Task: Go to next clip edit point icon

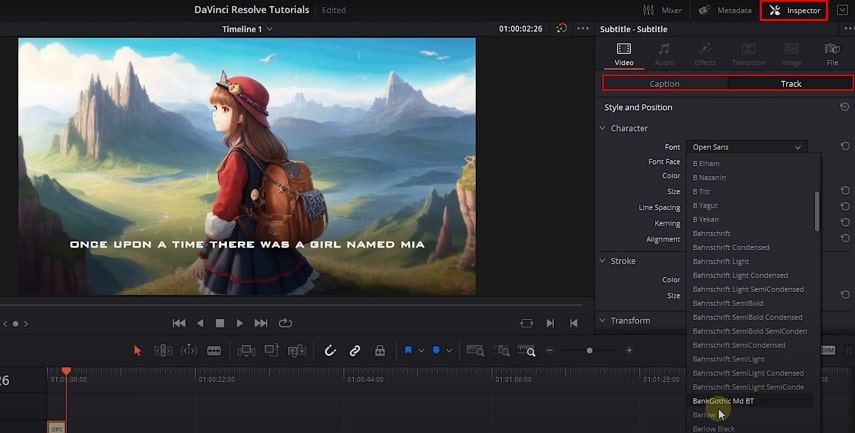Action: [550, 323]
